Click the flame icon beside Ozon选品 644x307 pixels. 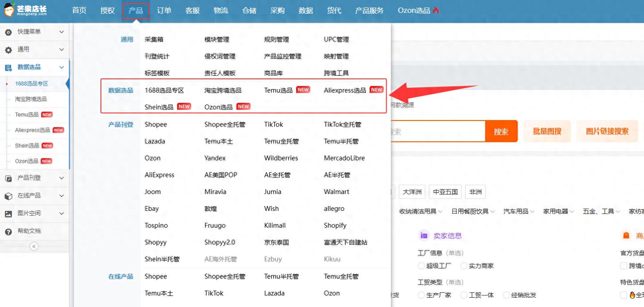tap(436, 10)
